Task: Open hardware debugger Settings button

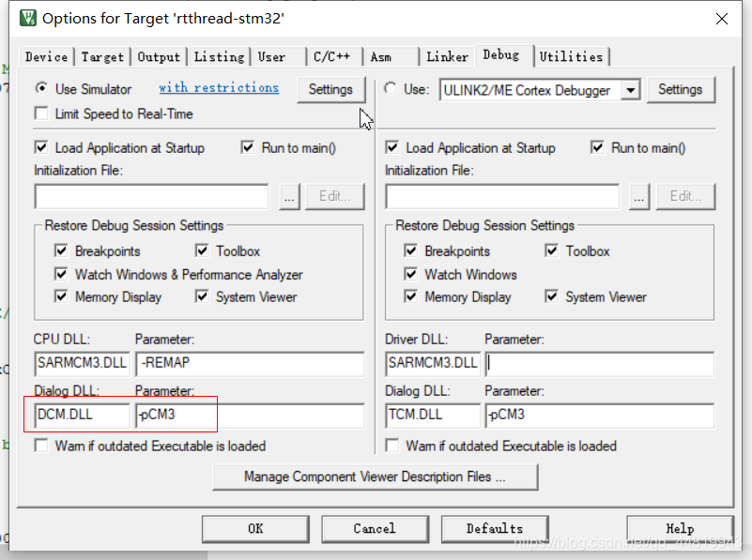Action: [680, 89]
